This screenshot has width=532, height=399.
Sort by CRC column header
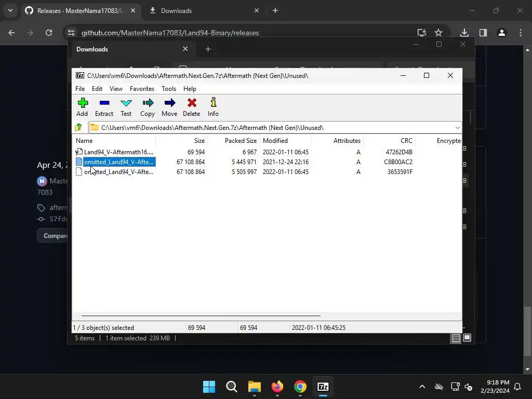[x=390, y=140]
